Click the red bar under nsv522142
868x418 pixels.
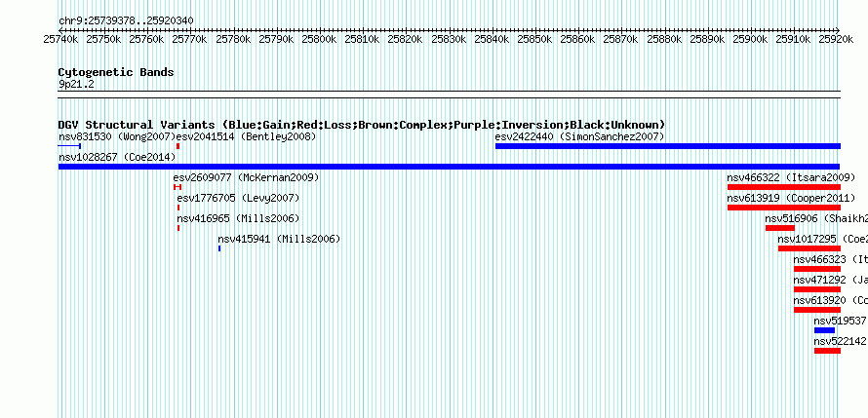click(x=827, y=351)
